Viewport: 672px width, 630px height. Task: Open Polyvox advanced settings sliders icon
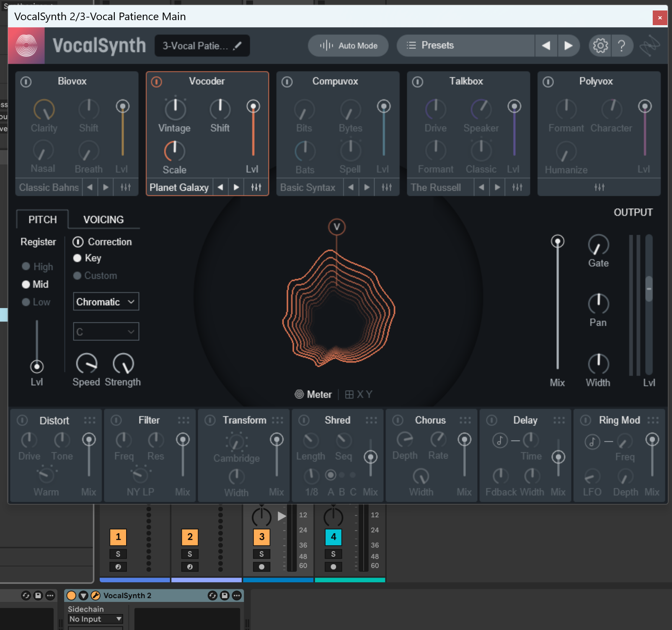599,187
